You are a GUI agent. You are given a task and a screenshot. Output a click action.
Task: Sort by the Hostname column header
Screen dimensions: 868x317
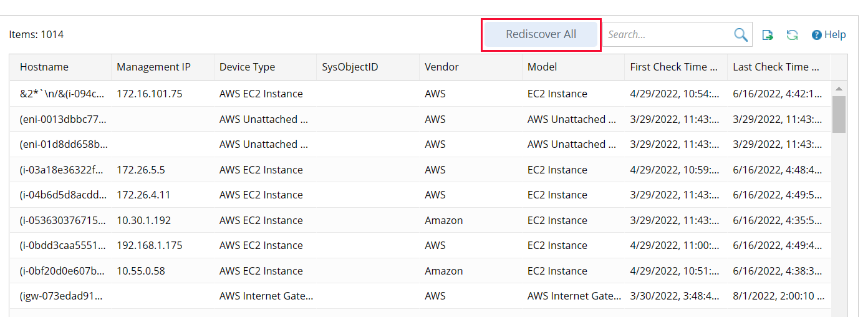coord(44,67)
